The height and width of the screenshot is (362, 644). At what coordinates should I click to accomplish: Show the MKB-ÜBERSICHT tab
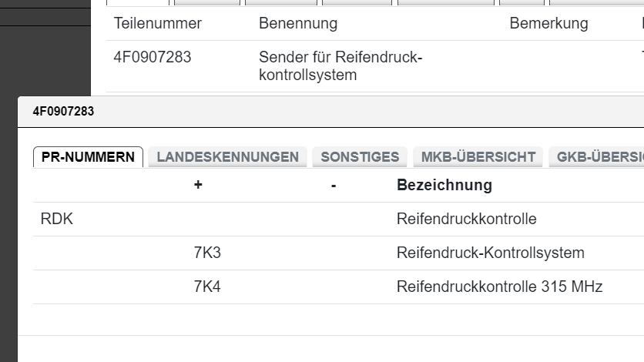point(478,157)
